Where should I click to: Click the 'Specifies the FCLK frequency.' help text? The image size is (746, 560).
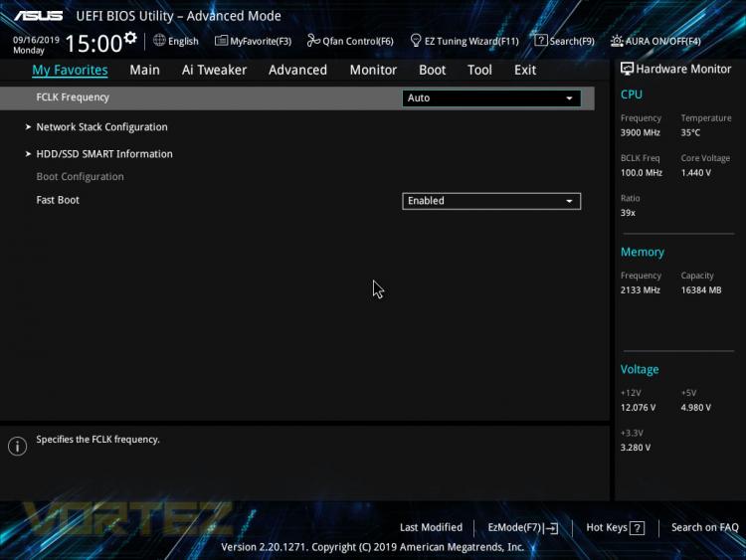click(98, 440)
